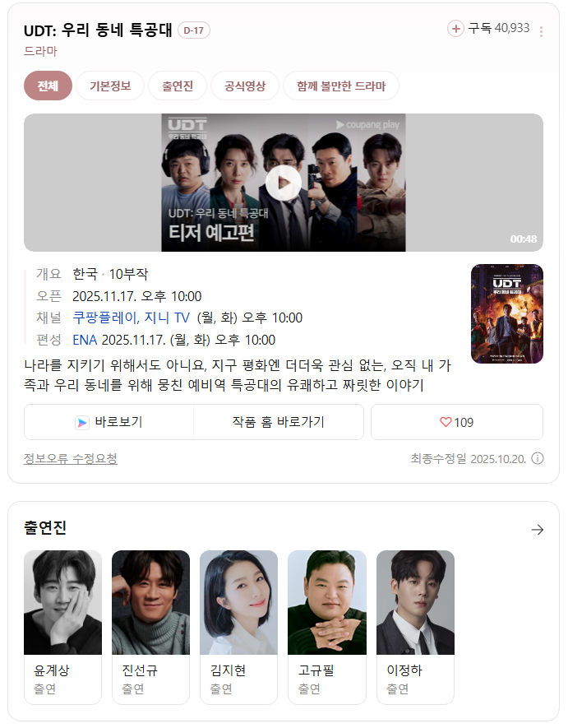
Task: Select 김지현 cast member photo
Action: click(x=238, y=603)
